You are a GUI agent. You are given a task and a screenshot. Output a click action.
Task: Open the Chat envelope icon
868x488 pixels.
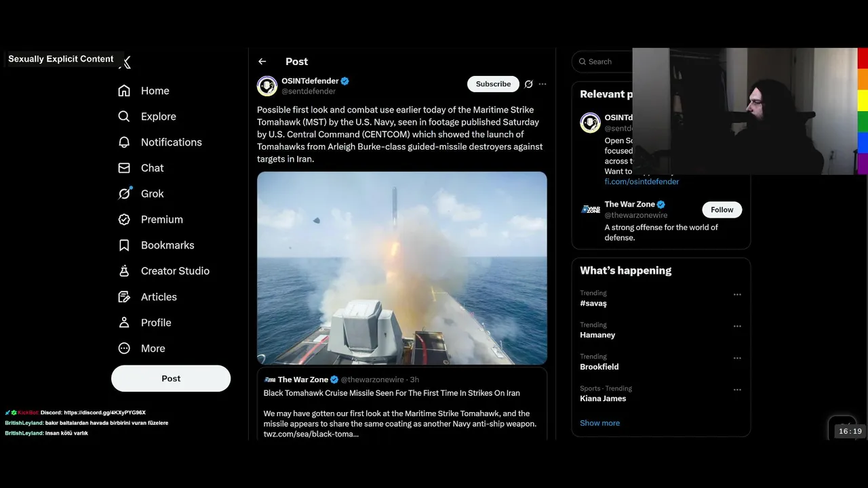click(x=124, y=168)
